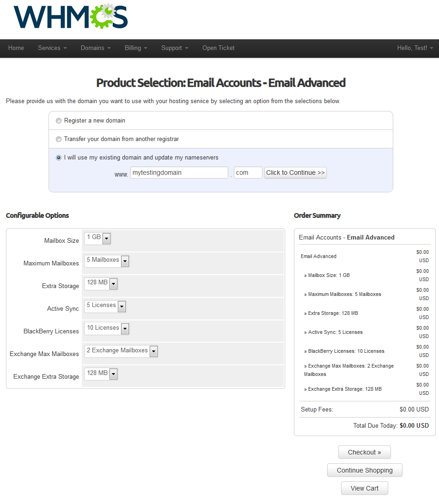Click » Exchange Extra Storage: 128 MB summary line
The height and width of the screenshot is (504, 439).
(343, 389)
